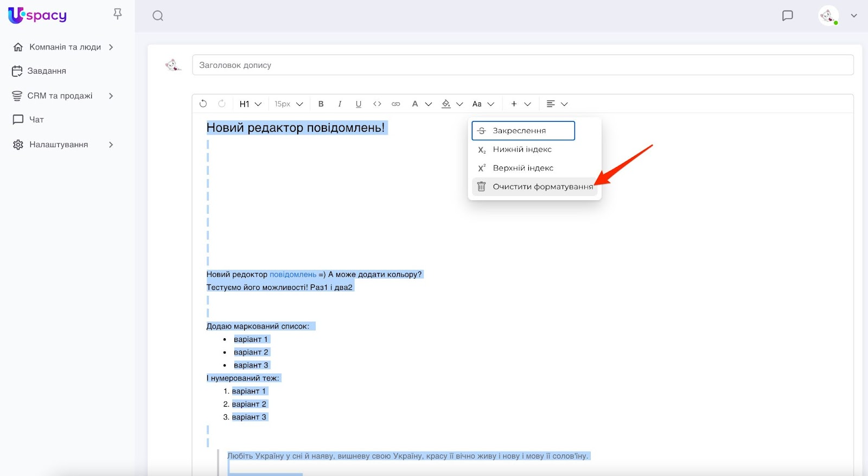Viewport: 868px width, 476px height.
Task: Toggle italic formatting
Action: (x=340, y=104)
